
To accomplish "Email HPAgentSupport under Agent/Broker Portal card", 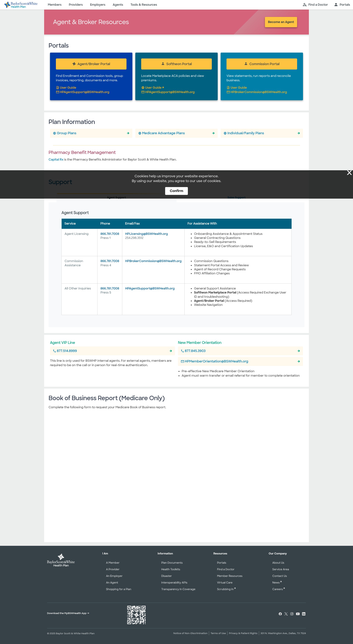I will click(83, 92).
